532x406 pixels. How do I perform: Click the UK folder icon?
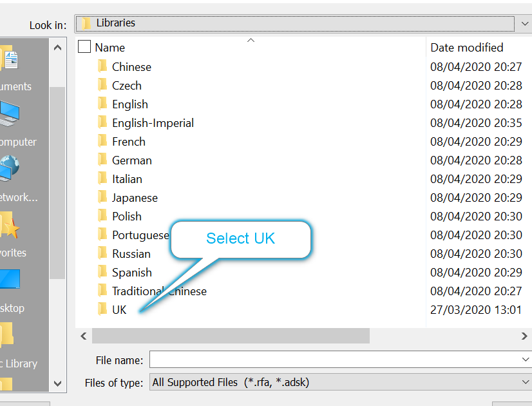point(102,309)
